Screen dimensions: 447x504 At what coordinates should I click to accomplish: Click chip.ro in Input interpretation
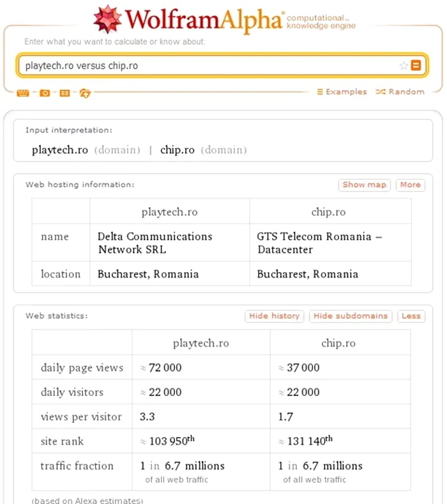(x=178, y=150)
